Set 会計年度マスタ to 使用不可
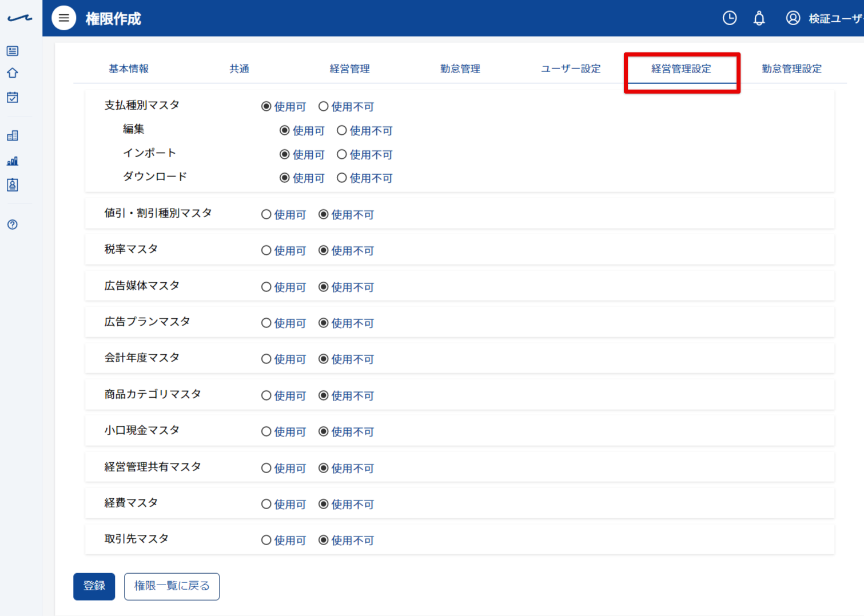The image size is (864, 616). [x=324, y=359]
